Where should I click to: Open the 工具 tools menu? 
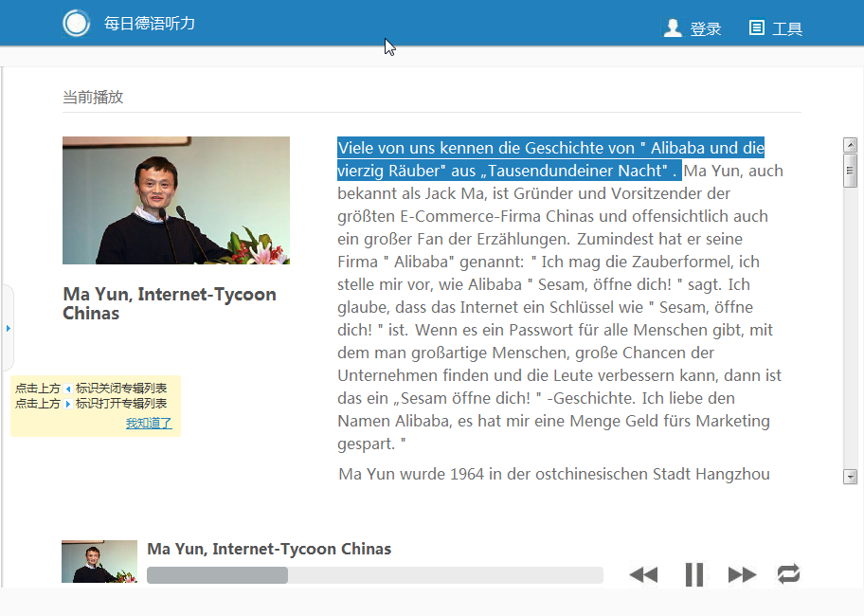coord(787,28)
